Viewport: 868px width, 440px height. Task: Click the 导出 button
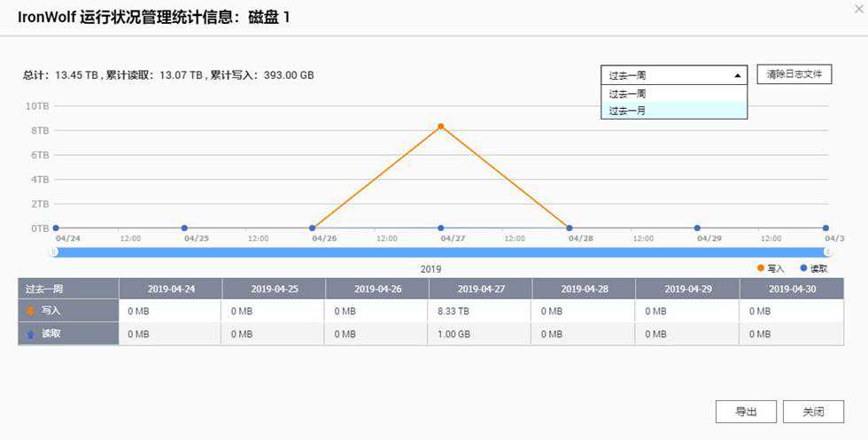(x=746, y=412)
